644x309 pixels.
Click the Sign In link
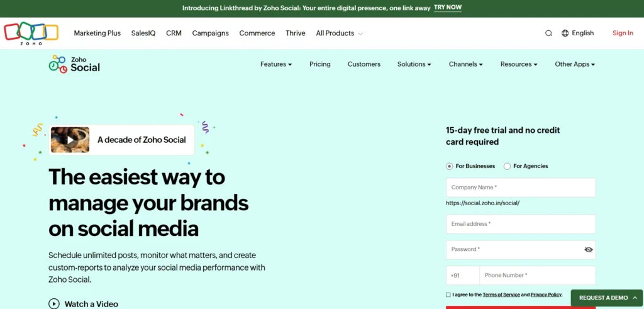coord(623,33)
